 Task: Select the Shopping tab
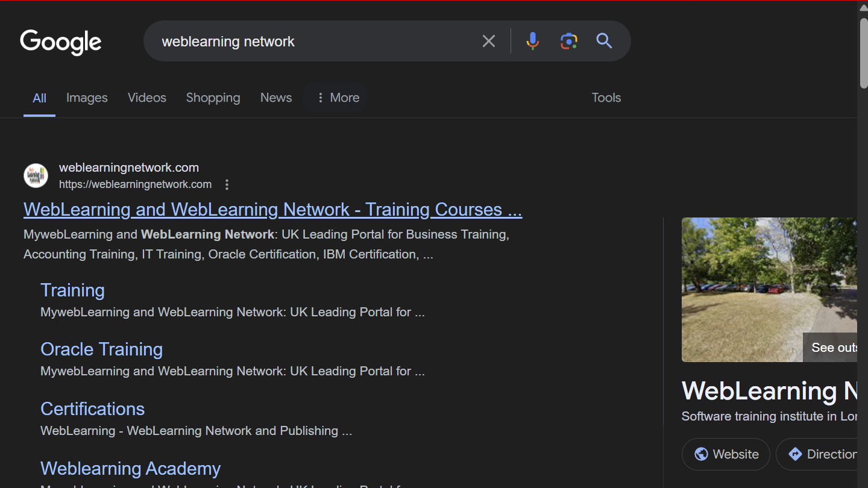click(213, 98)
